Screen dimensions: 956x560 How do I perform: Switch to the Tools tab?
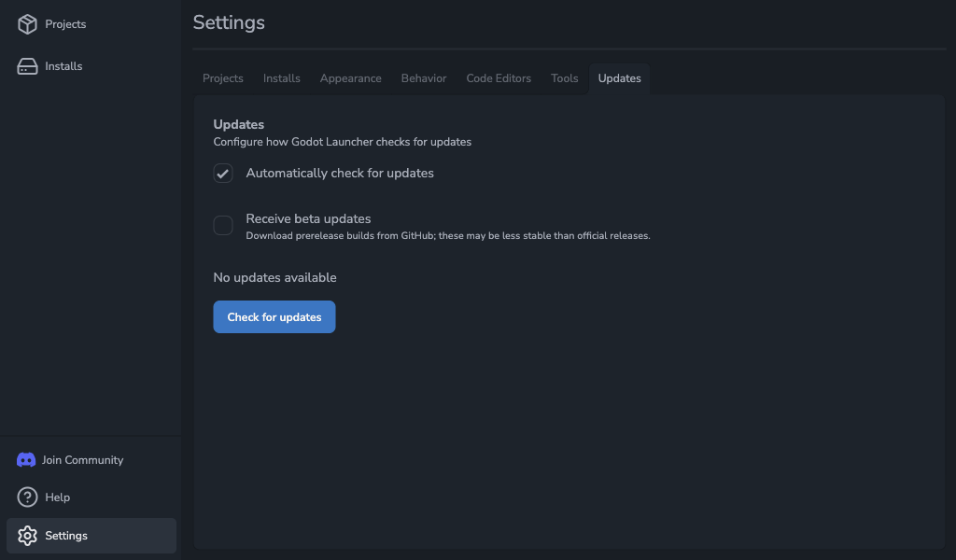tap(564, 78)
